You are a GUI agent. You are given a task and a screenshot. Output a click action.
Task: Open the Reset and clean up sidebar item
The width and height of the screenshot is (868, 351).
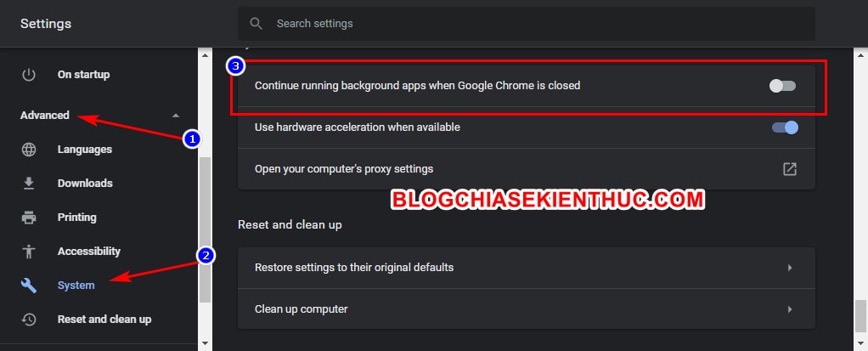coord(104,320)
